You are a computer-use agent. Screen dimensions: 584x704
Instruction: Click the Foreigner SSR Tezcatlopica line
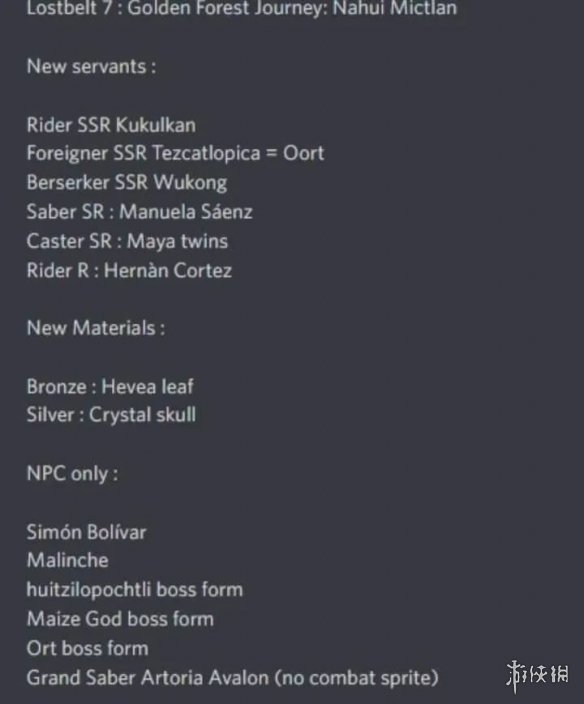click(175, 154)
